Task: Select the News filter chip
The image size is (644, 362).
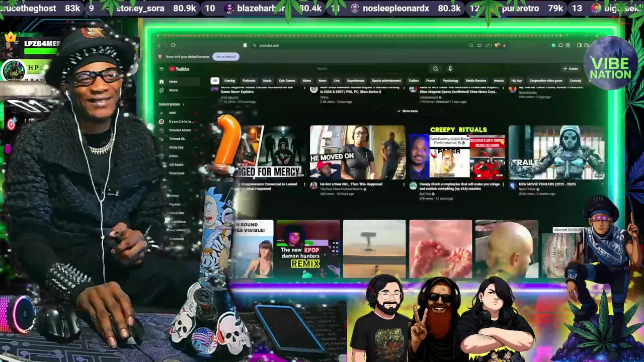Action: (x=322, y=80)
